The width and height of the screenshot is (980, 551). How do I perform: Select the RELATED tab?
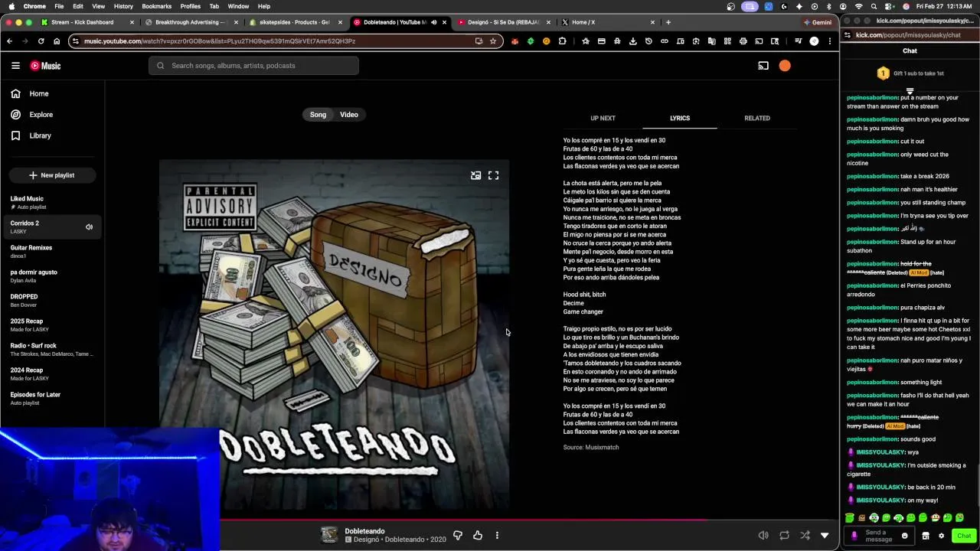757,118
